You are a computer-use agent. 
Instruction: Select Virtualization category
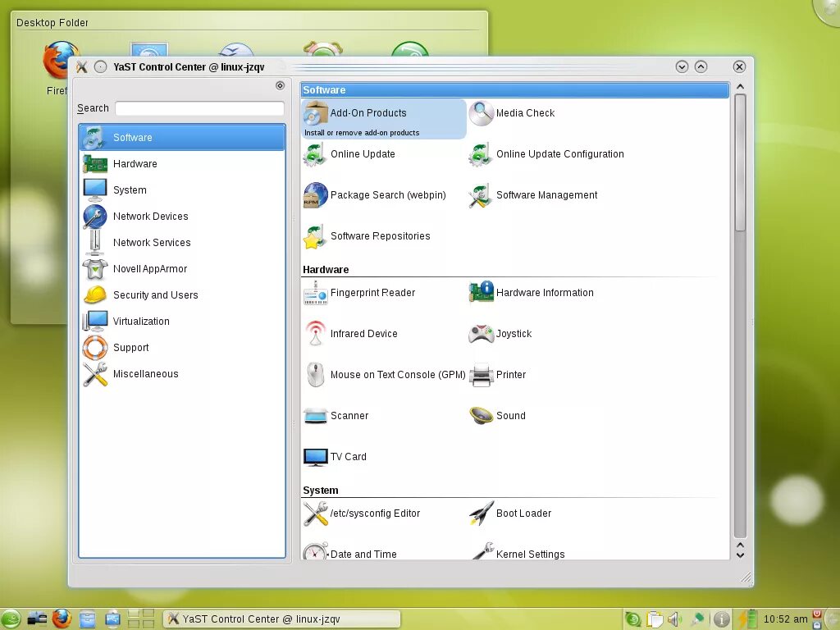tap(182, 322)
